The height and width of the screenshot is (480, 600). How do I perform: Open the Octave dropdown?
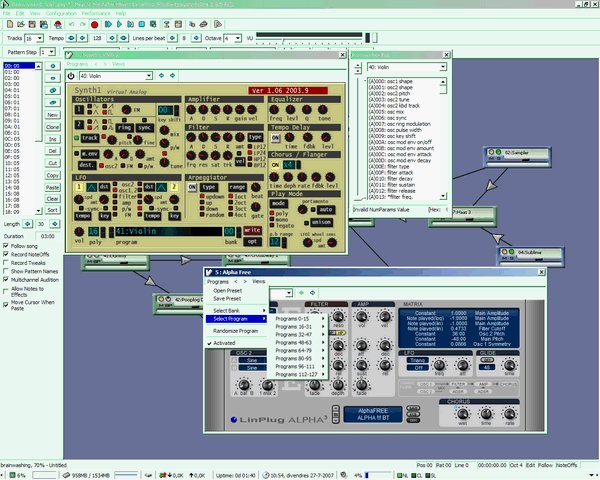(x=238, y=38)
